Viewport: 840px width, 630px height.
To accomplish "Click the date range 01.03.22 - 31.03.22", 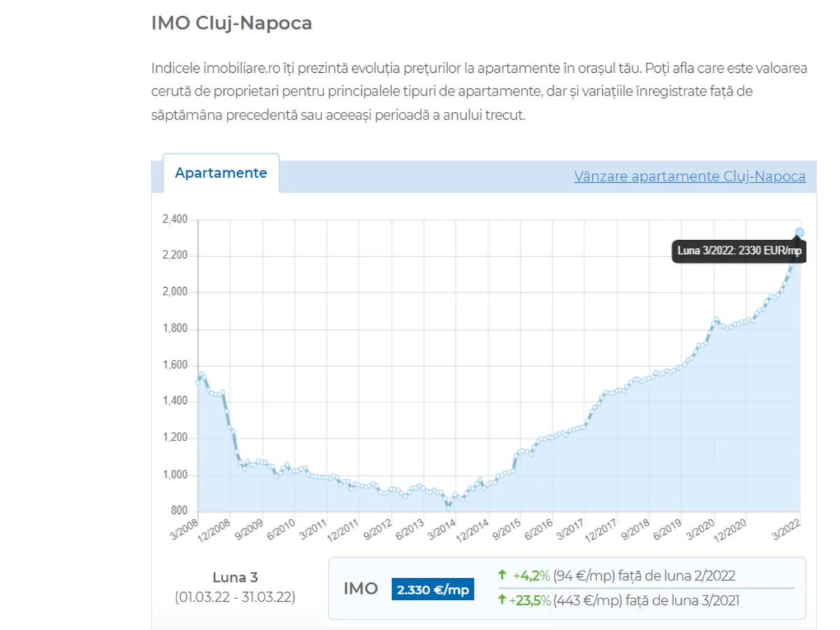I will 235,598.
